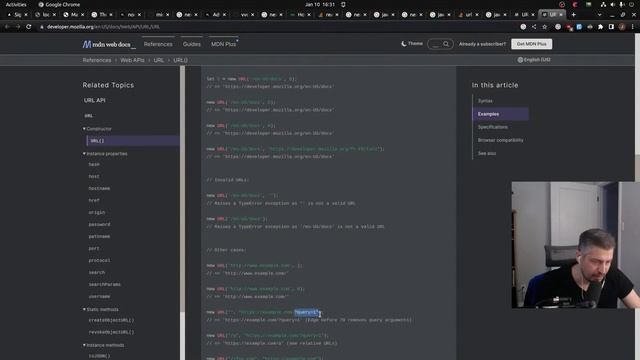The height and width of the screenshot is (360, 640).
Task: Click the sidebar vertical scrollbar
Action: 182,188
